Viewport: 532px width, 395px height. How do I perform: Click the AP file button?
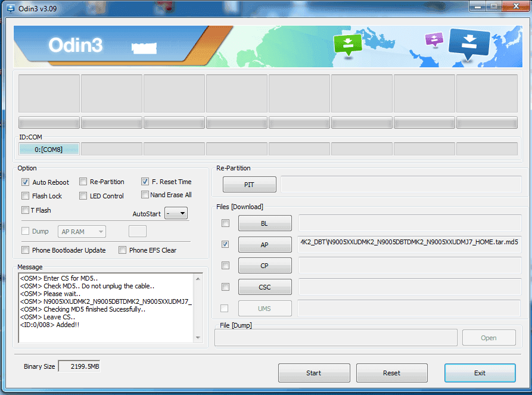pos(265,244)
